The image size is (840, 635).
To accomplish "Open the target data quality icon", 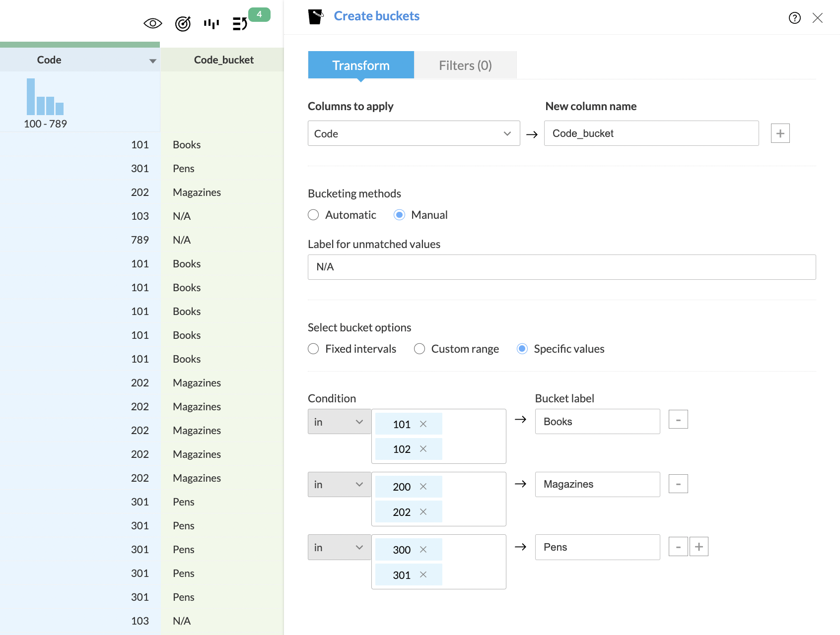I will (183, 23).
